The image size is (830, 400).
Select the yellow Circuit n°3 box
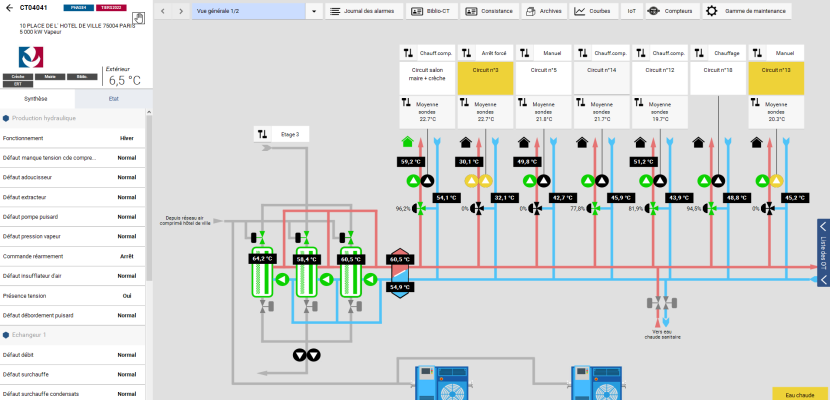click(x=485, y=78)
